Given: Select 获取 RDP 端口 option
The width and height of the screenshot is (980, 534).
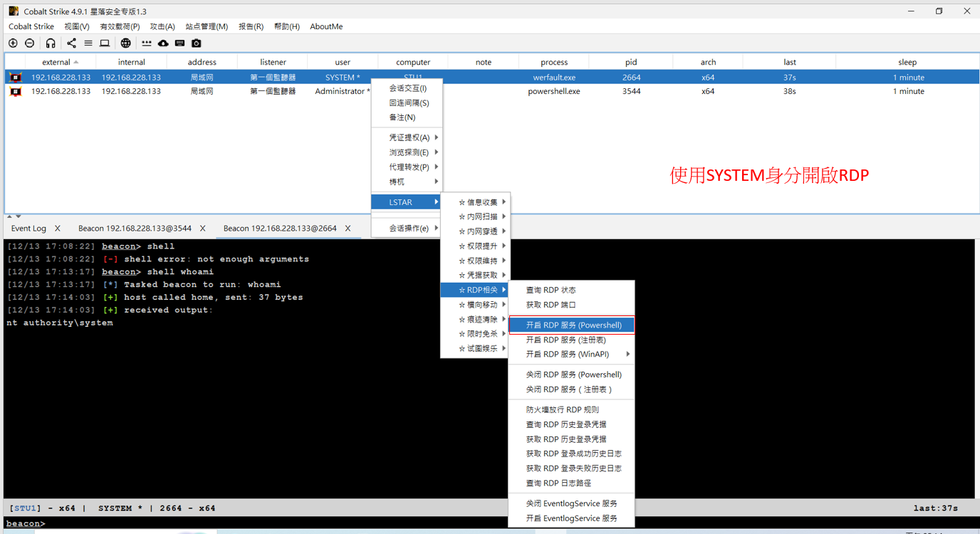Looking at the screenshot, I should tap(571, 305).
